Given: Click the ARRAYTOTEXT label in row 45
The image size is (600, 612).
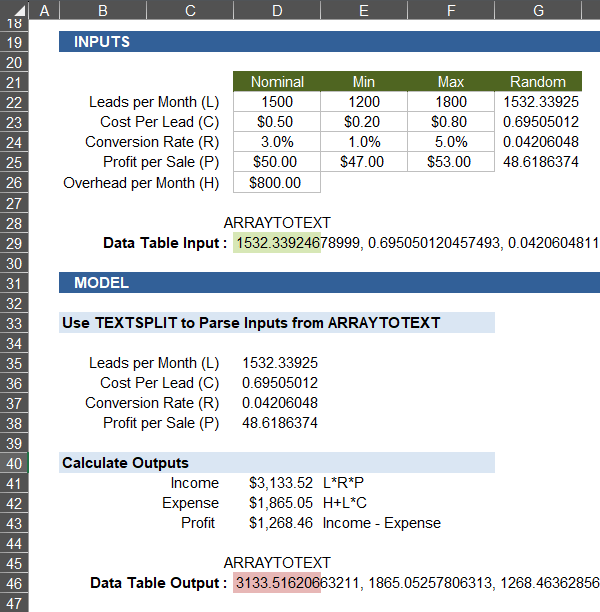Looking at the screenshot, I should pyautogui.click(x=277, y=563).
